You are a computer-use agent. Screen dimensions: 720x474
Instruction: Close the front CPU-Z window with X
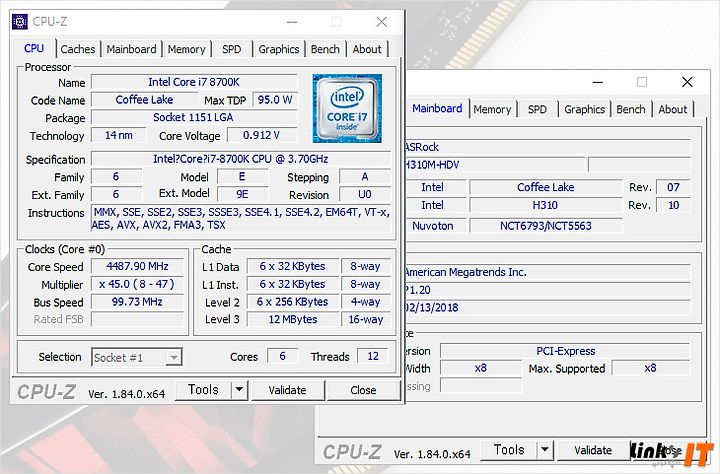point(381,22)
